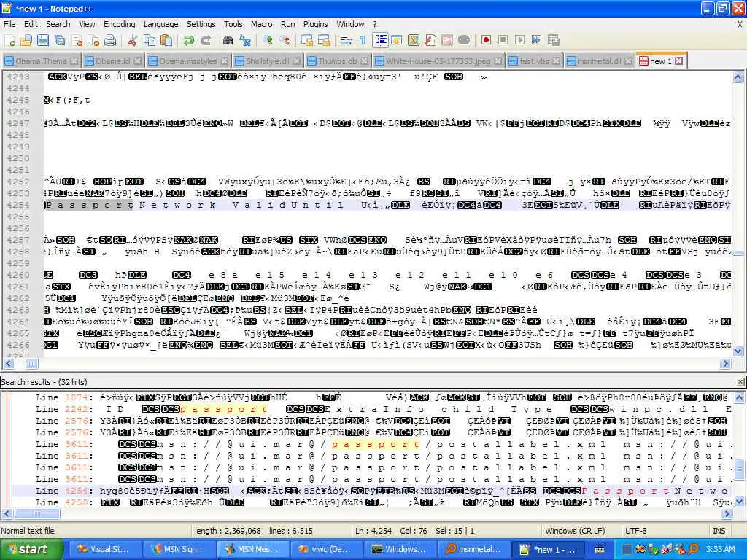Click the macro Playback button
747x560 pixels.
click(519, 41)
